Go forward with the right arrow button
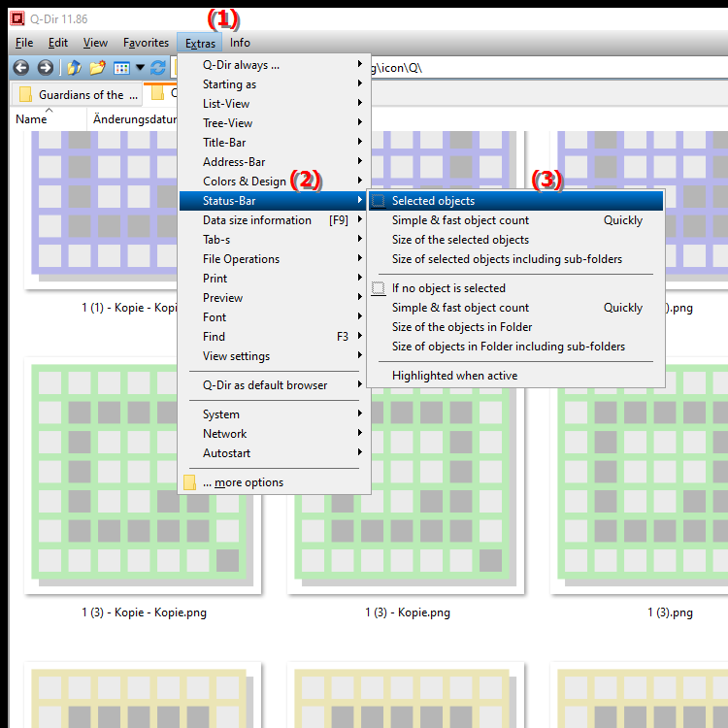Screen dimensions: 728x728 pyautogui.click(x=45, y=68)
